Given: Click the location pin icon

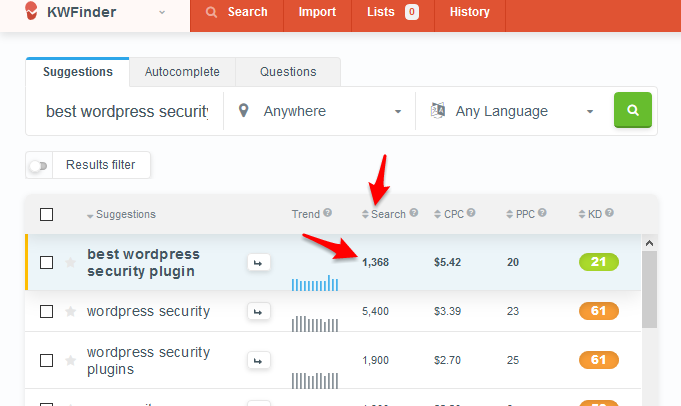Looking at the screenshot, I should click(244, 110).
